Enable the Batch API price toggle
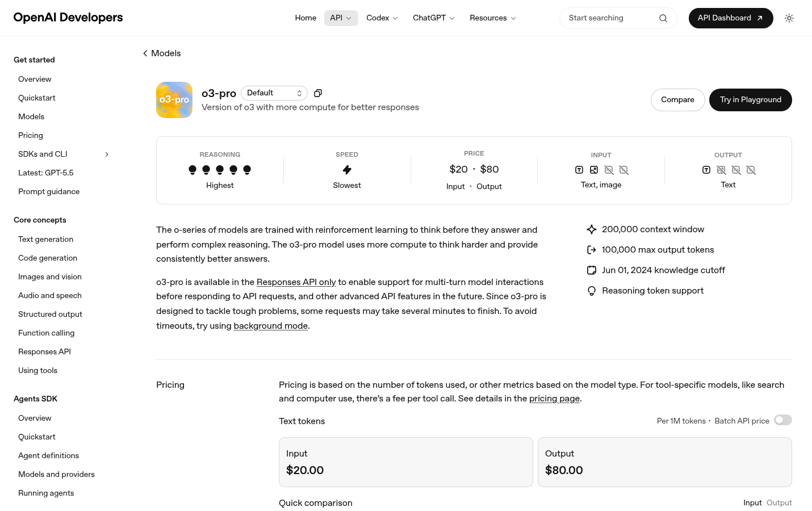This screenshot has height=511, width=812. [x=783, y=420]
